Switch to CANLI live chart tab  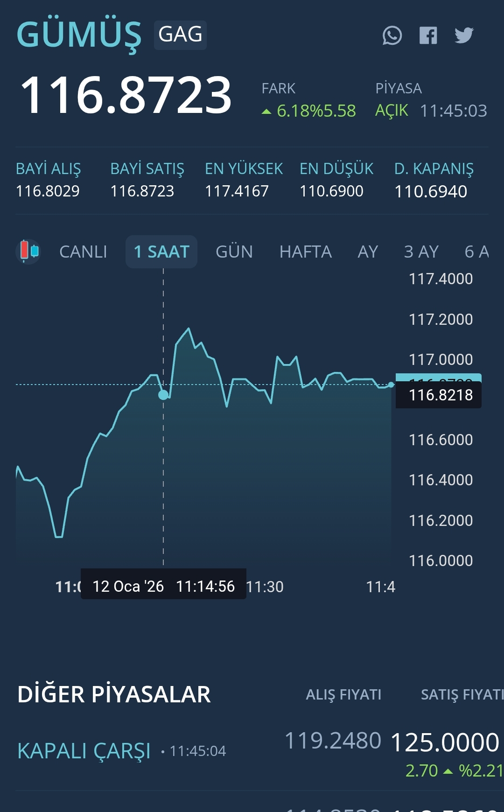click(83, 252)
